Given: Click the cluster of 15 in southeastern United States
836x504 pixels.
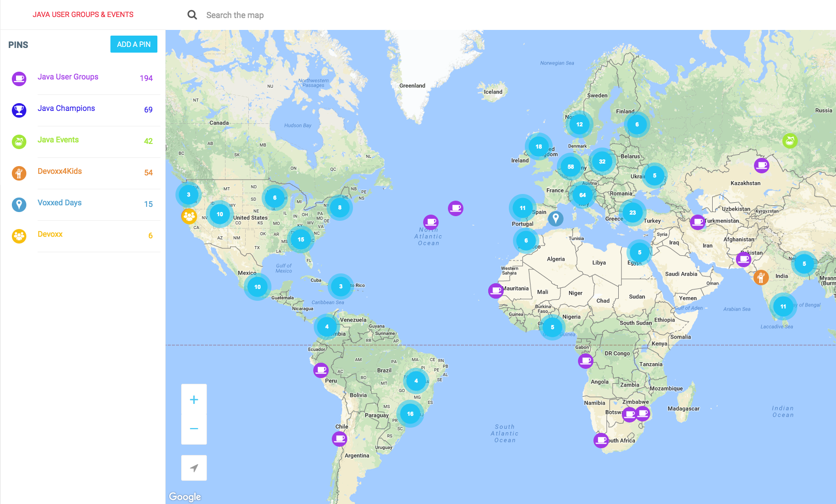Looking at the screenshot, I should (301, 239).
